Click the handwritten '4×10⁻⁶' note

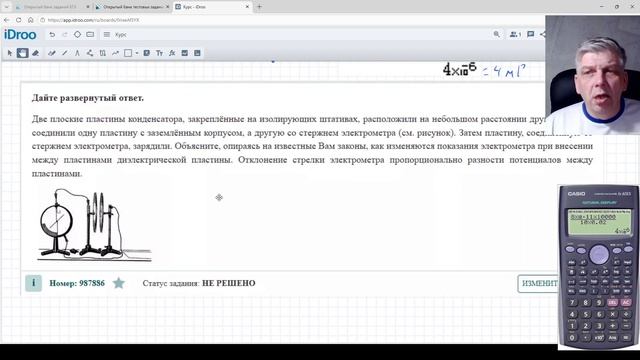click(x=460, y=70)
